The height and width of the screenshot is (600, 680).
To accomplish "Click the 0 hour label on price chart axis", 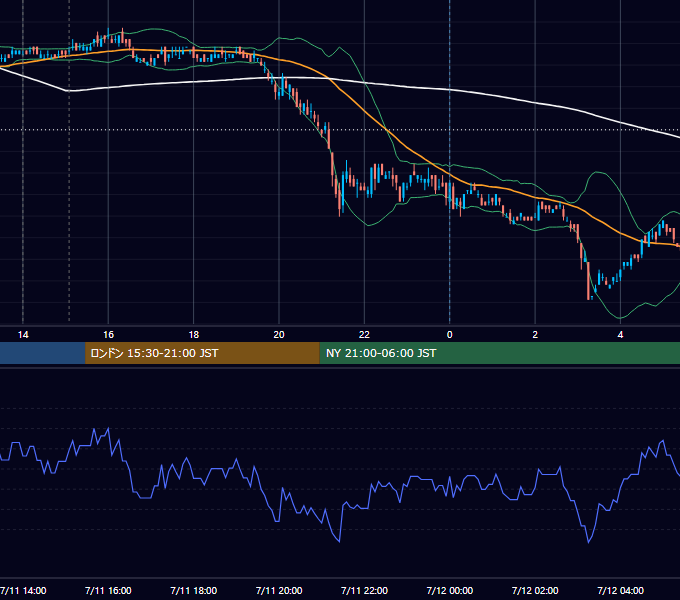I will (450, 335).
